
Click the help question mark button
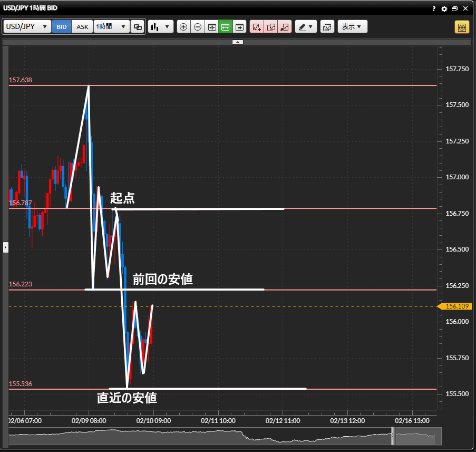point(434,9)
